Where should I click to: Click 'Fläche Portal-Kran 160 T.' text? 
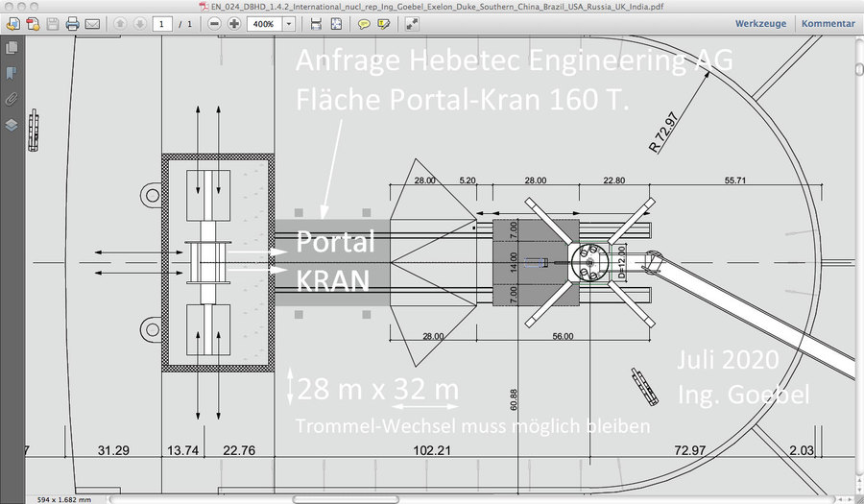(x=463, y=100)
